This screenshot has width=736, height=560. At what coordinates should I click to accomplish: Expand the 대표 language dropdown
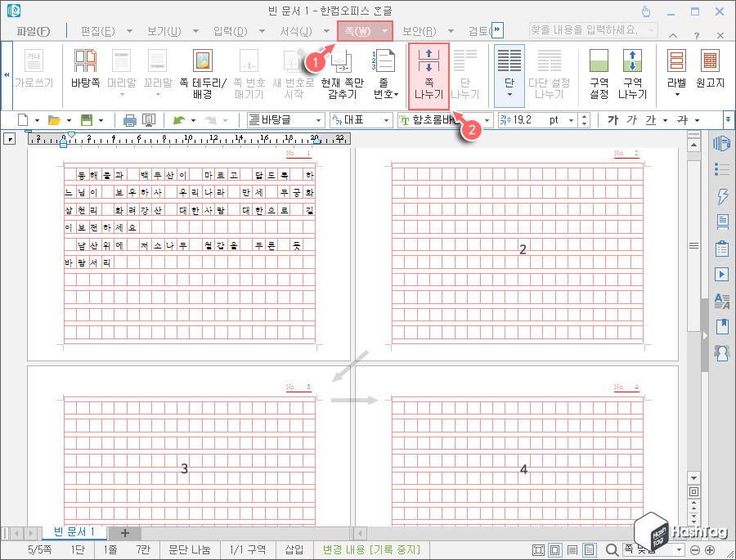pos(386,121)
